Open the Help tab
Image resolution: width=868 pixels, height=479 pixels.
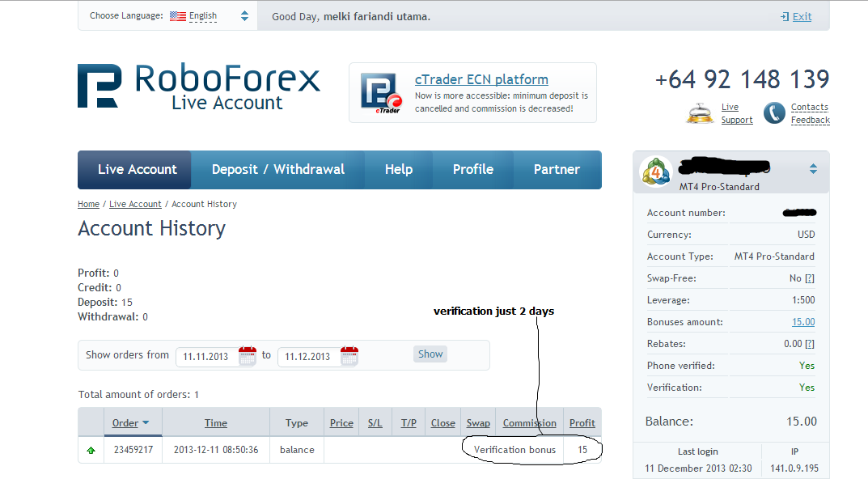(x=399, y=169)
